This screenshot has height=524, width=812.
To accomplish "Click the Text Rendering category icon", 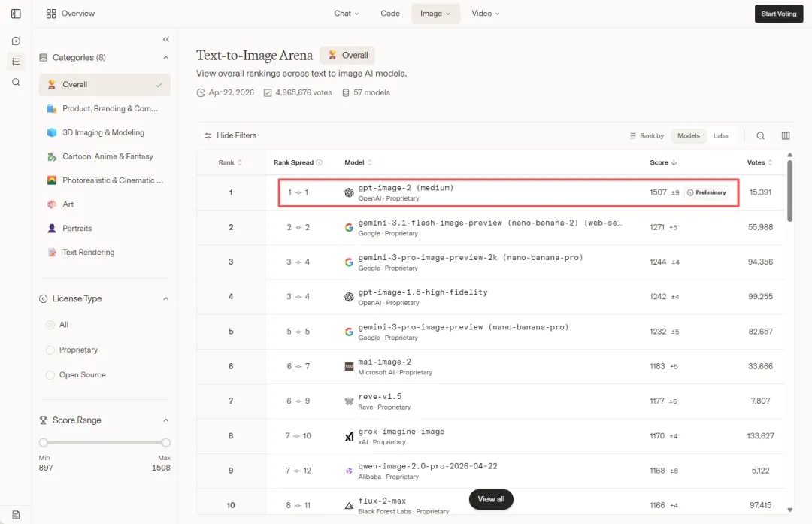I will pyautogui.click(x=52, y=252).
